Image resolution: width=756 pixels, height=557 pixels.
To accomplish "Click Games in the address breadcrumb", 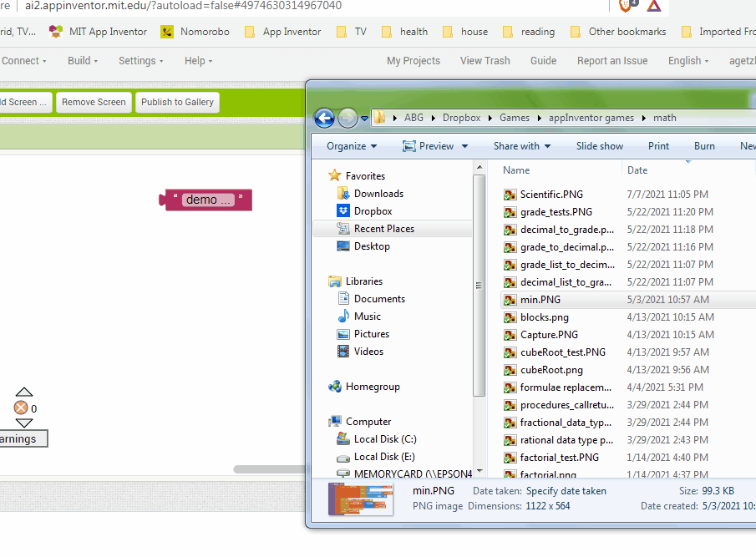I will click(x=514, y=118).
